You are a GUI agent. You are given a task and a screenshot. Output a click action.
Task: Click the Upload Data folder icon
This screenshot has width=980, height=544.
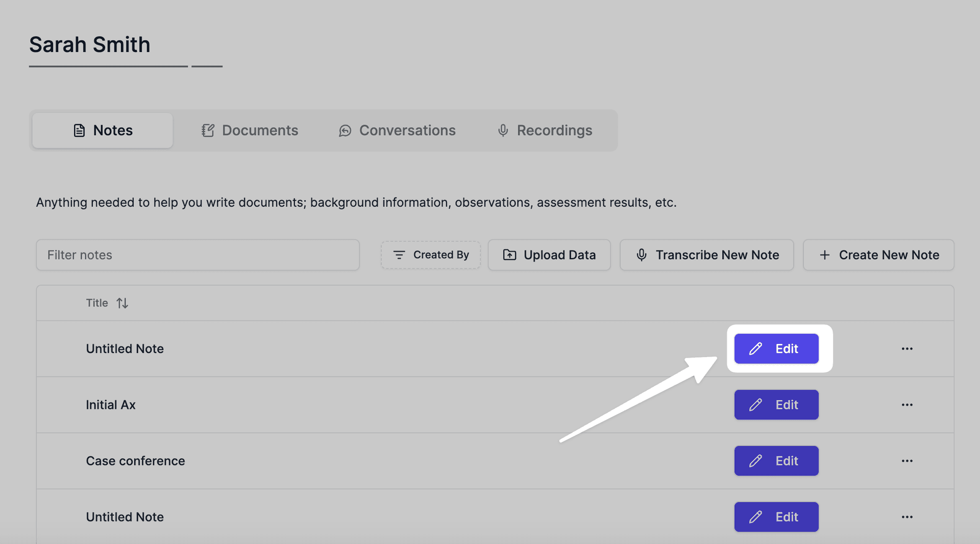click(x=509, y=255)
